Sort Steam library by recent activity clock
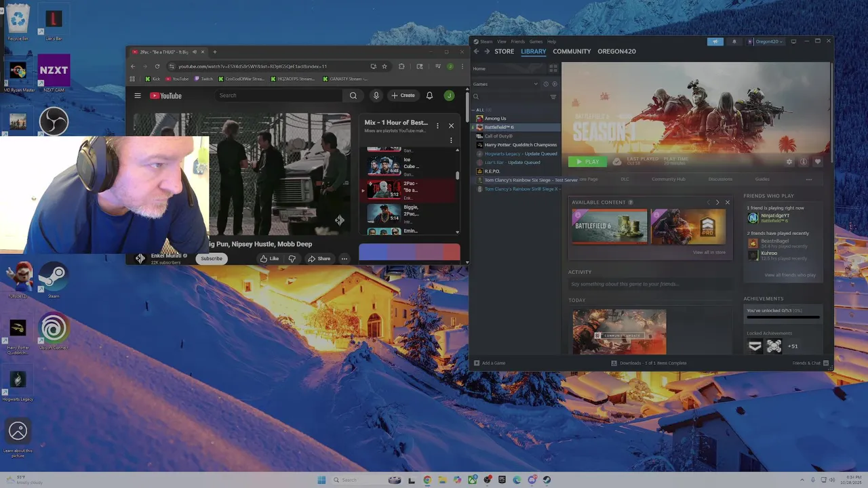Viewport: 868px width, 488px height. 545,84
